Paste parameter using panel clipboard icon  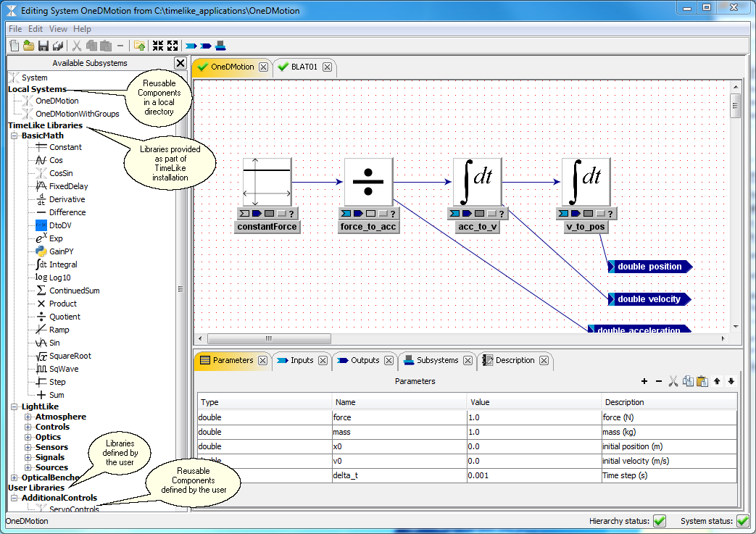702,381
